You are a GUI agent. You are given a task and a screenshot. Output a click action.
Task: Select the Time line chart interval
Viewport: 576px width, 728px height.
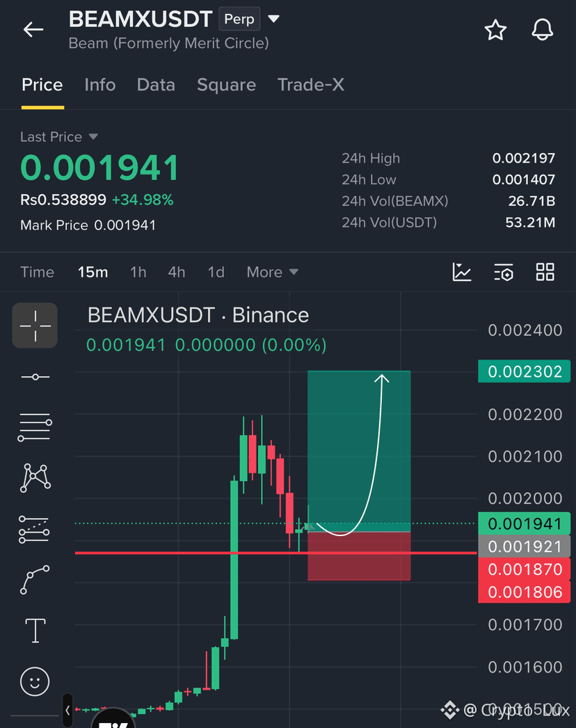tap(37, 272)
